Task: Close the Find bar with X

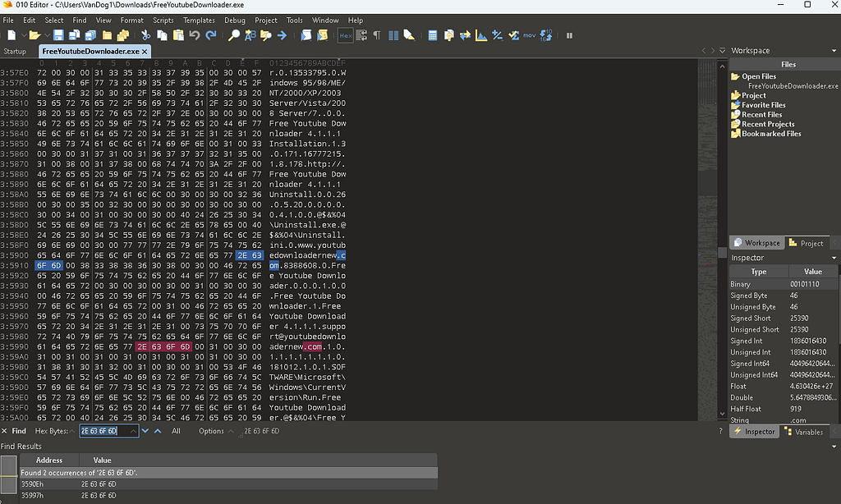Action: (x=4, y=431)
